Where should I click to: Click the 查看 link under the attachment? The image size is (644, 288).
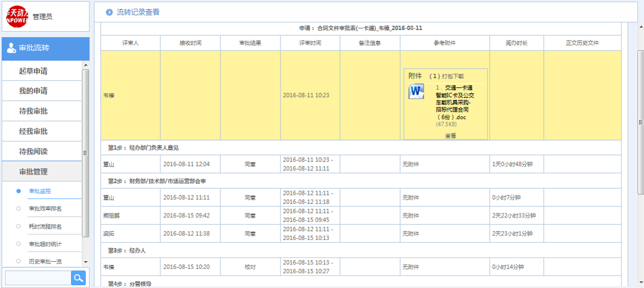(450, 135)
